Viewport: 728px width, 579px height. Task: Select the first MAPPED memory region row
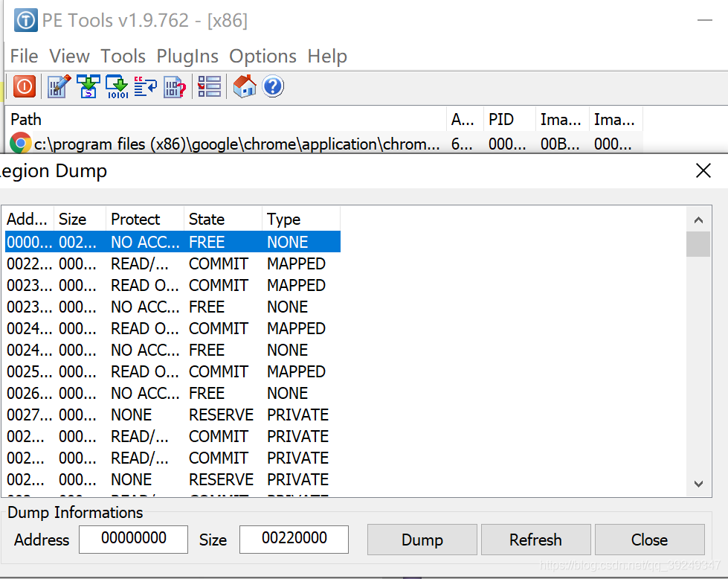(171, 263)
